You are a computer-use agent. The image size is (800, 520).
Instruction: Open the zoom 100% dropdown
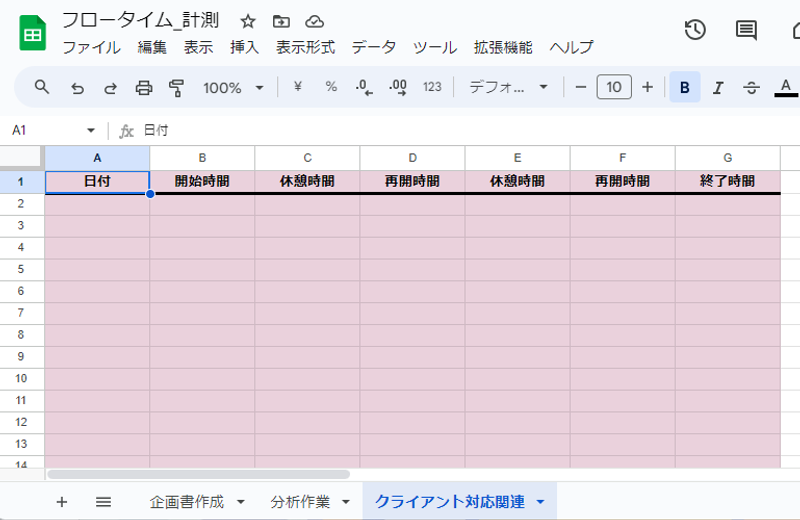click(x=233, y=88)
